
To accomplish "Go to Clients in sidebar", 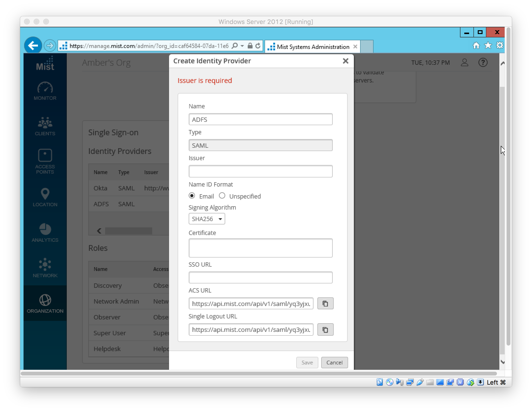I will point(45,126).
